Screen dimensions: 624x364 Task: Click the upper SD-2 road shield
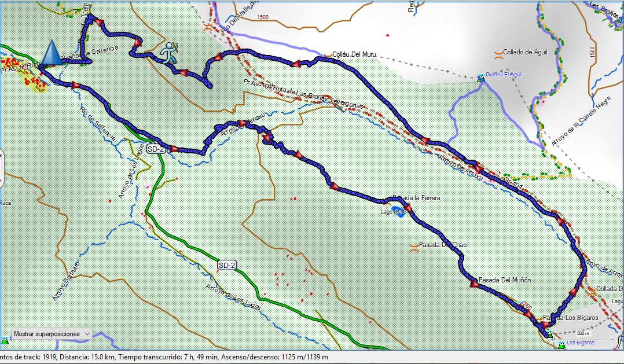click(x=156, y=149)
